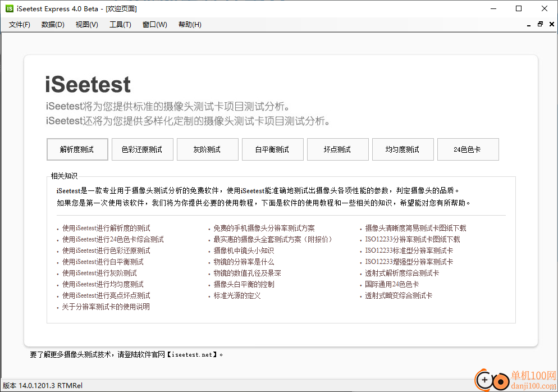Follow link 使用iSeetest进行色彩还原测试

[x=106, y=250]
